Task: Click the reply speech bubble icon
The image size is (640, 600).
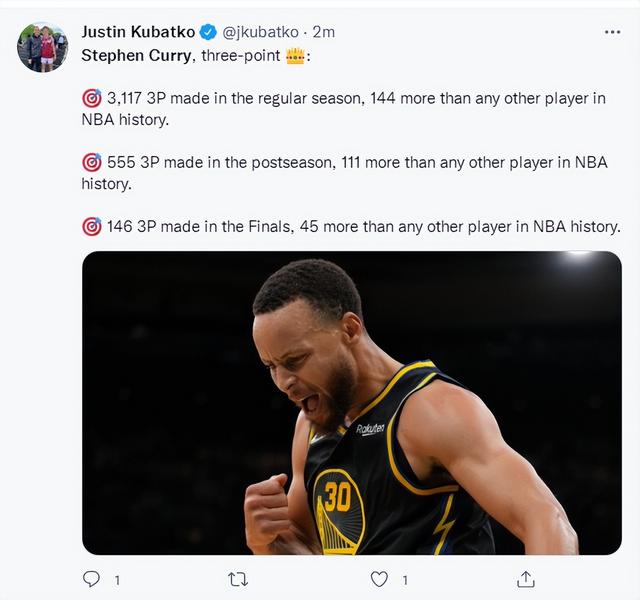Action: click(x=91, y=579)
